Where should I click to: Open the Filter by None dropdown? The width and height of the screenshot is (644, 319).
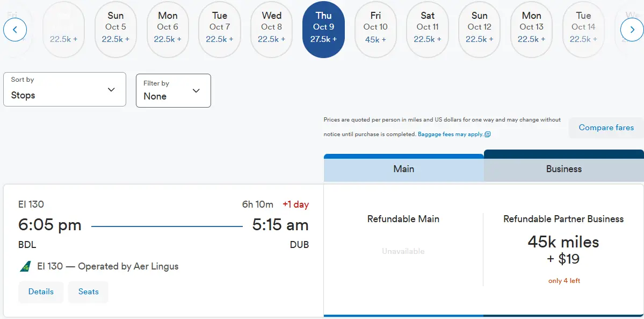pos(173,90)
